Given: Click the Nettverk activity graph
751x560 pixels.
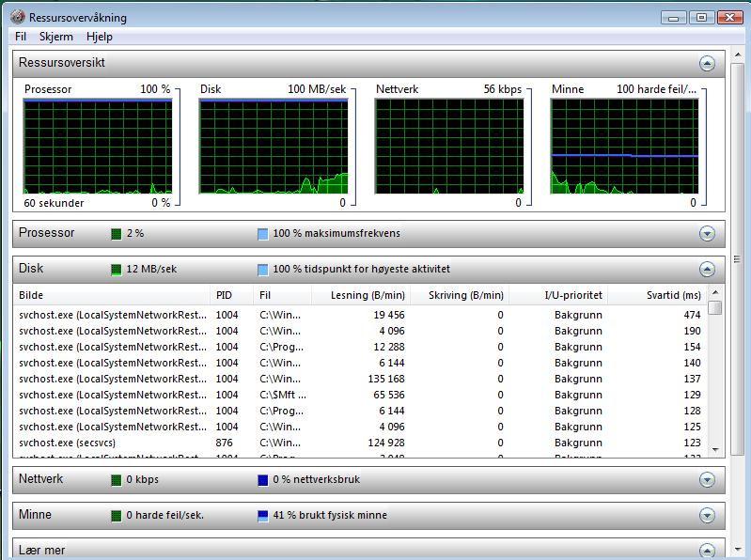Looking at the screenshot, I should click(x=449, y=147).
